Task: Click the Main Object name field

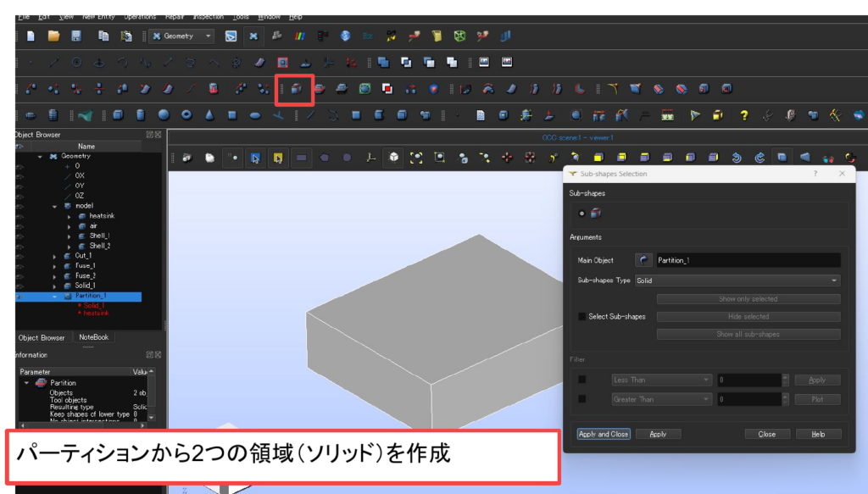Action: click(747, 260)
